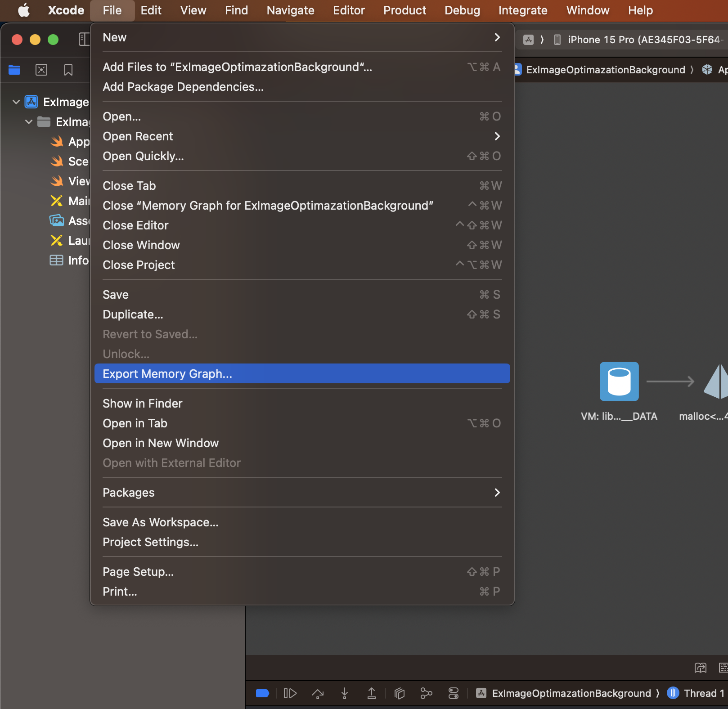Click the Export Memory Graph menu item

click(302, 373)
